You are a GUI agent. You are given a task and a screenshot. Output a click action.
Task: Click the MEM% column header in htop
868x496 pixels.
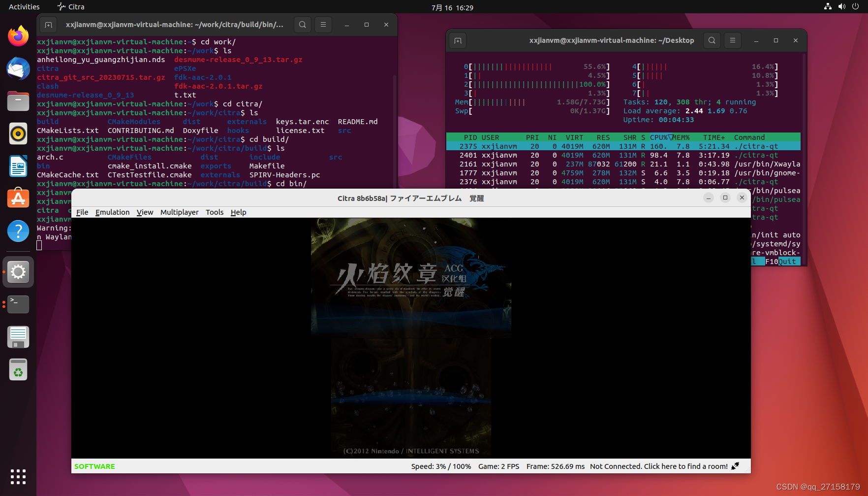click(x=681, y=137)
